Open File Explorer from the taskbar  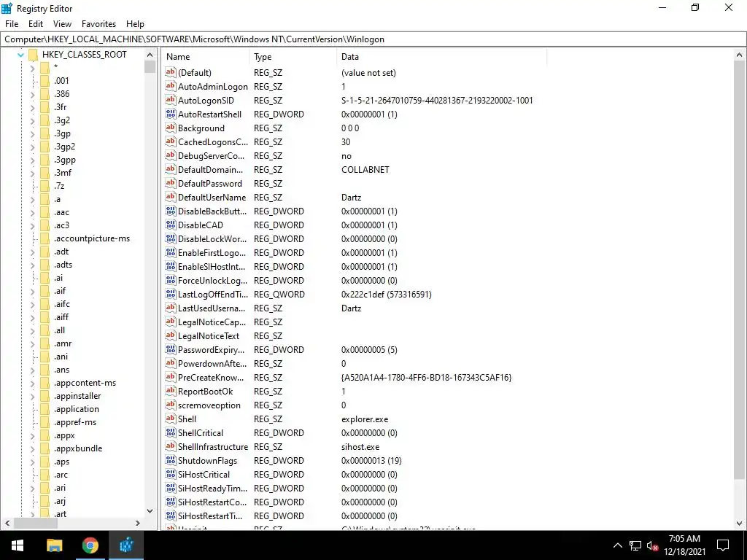pos(54,545)
